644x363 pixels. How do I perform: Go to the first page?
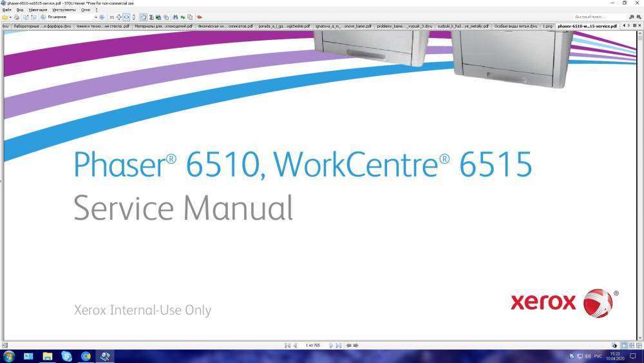[288, 346]
